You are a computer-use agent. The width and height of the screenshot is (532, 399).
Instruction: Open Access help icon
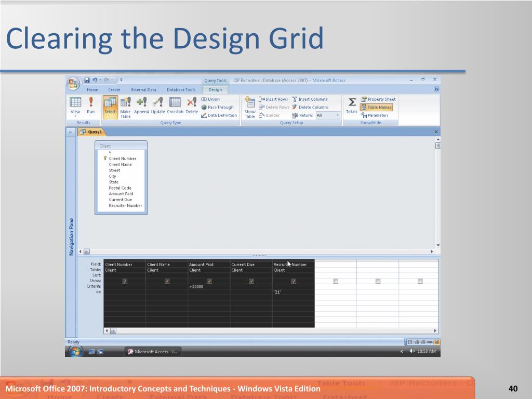(x=436, y=89)
